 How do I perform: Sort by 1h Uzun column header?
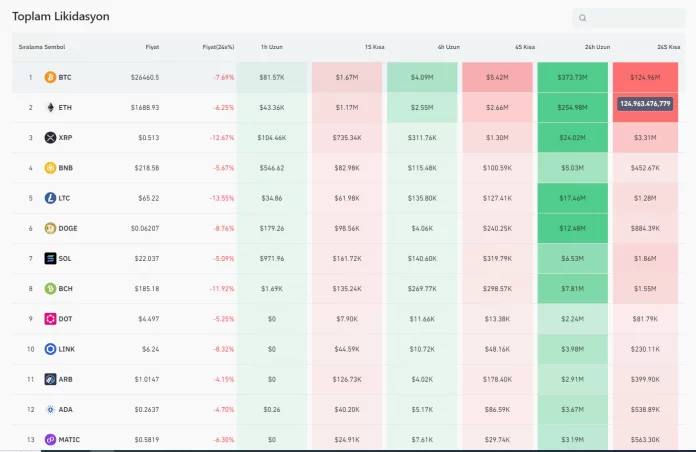pyautogui.click(x=271, y=47)
